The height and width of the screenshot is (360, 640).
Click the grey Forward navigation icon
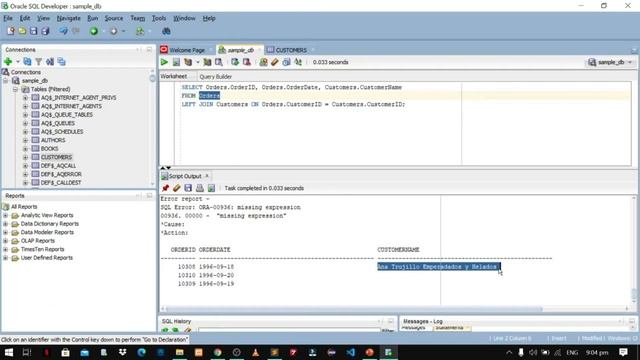(113, 31)
